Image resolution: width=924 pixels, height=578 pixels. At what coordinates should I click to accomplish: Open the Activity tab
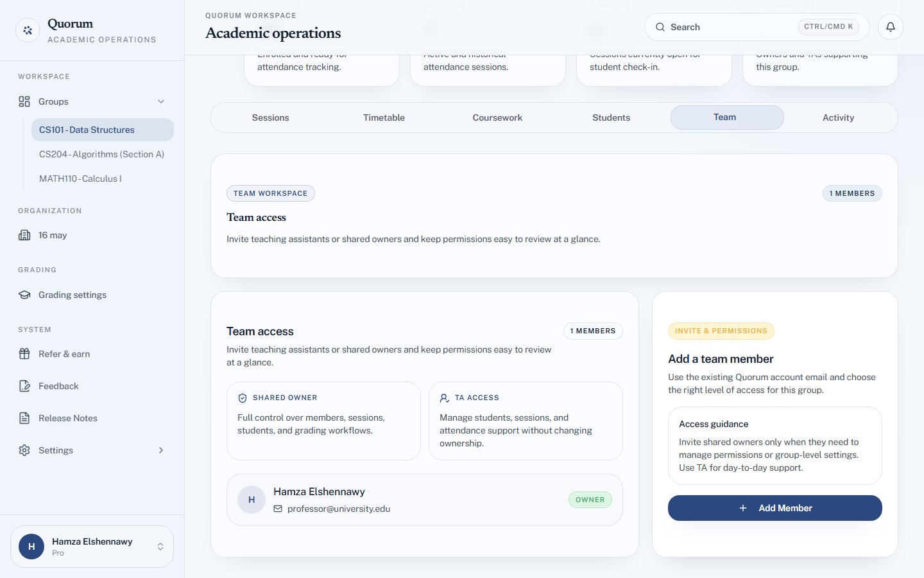[838, 118]
